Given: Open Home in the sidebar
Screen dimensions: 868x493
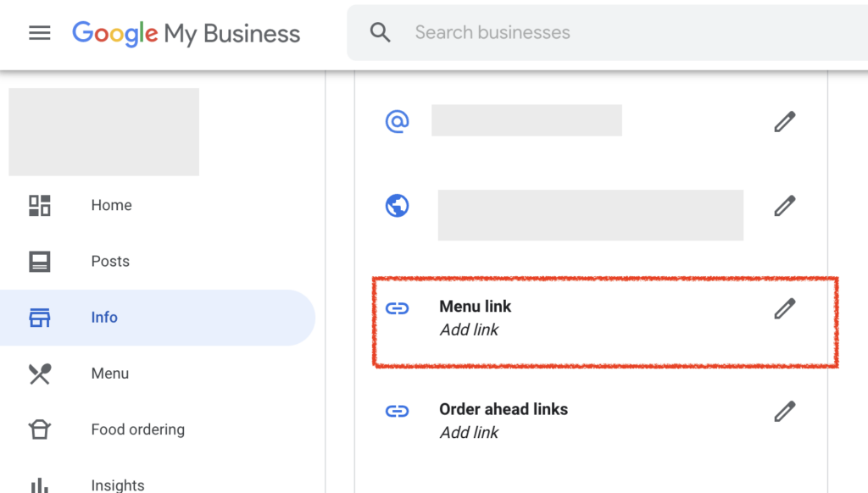Looking at the screenshot, I should tap(111, 205).
